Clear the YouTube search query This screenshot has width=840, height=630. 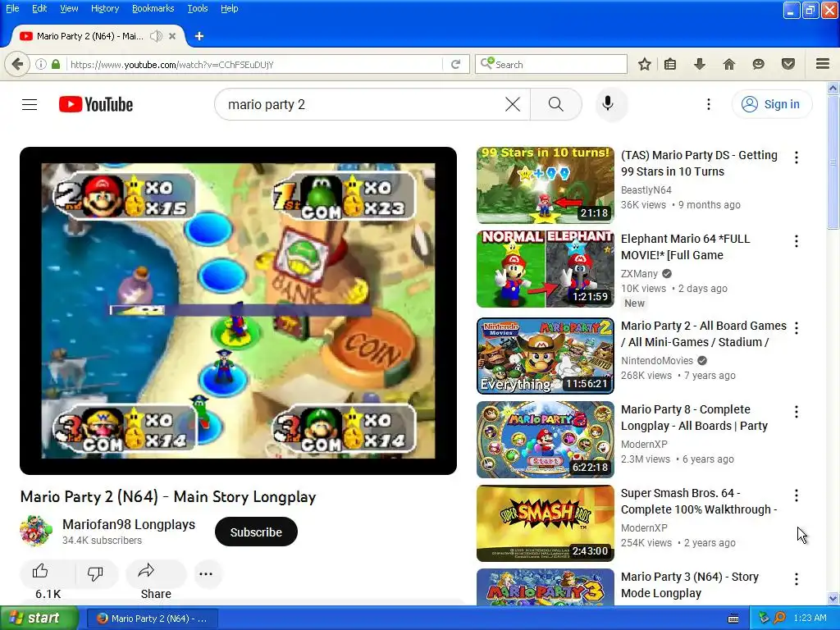513,104
